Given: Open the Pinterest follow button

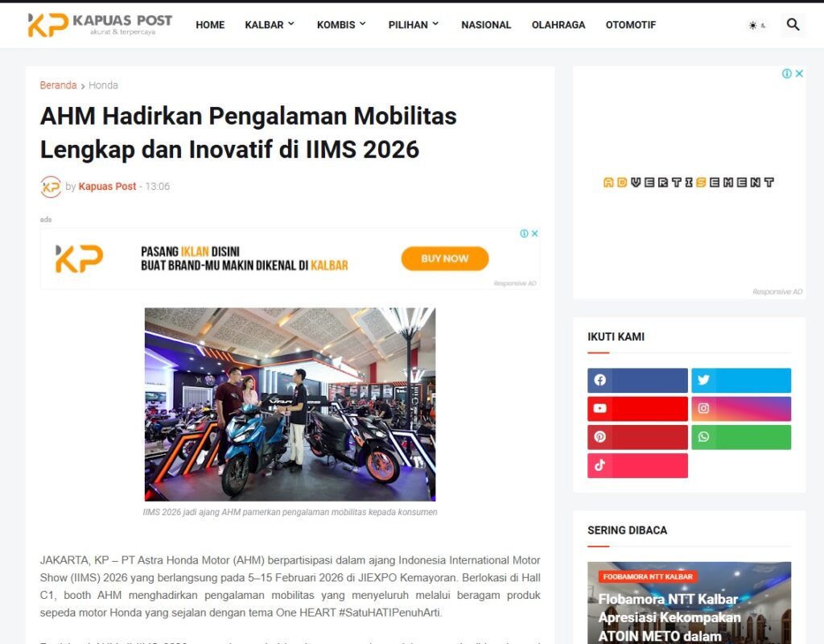Looking at the screenshot, I should 637,437.
